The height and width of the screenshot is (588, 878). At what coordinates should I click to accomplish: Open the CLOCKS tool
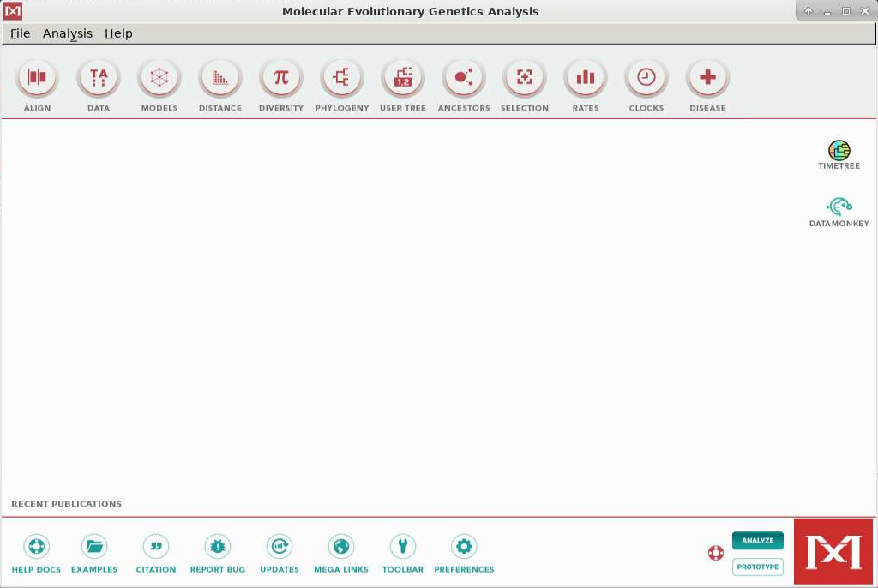[x=646, y=77]
